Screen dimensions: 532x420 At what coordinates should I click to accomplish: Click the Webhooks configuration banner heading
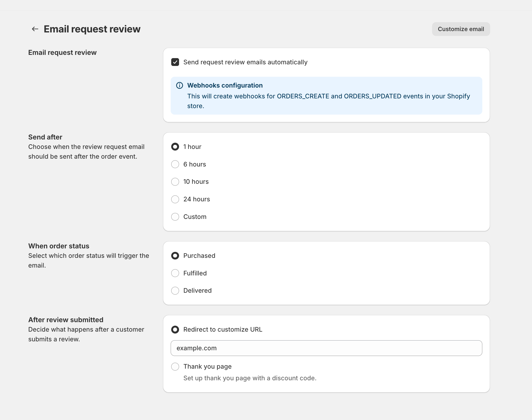(225, 85)
